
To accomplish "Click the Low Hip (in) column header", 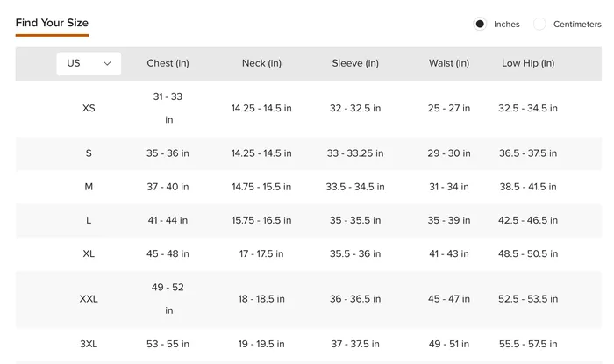I will 528,63.
